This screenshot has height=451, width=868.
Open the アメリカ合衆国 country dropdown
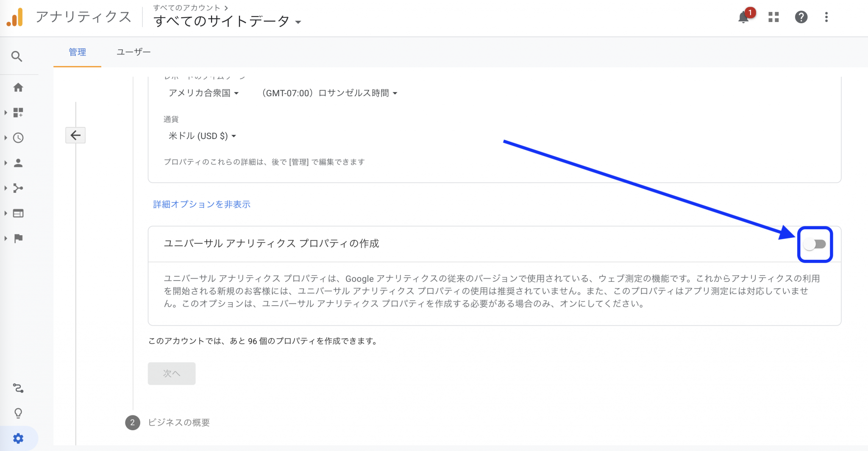point(203,93)
